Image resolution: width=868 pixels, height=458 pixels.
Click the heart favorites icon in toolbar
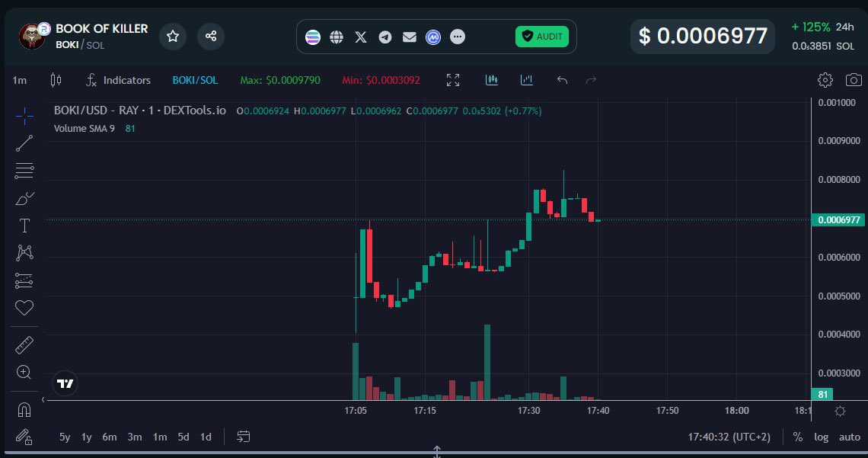tap(24, 307)
